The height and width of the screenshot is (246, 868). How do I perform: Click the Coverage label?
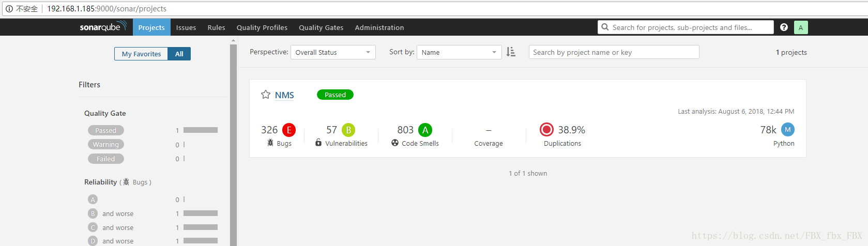point(489,143)
